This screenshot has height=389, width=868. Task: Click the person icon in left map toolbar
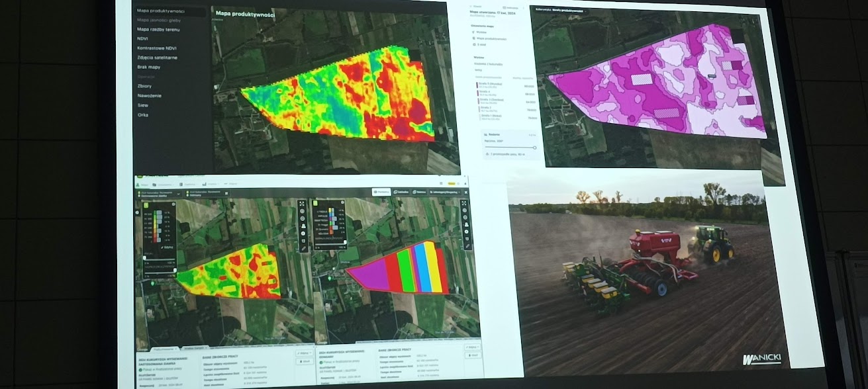click(303, 226)
